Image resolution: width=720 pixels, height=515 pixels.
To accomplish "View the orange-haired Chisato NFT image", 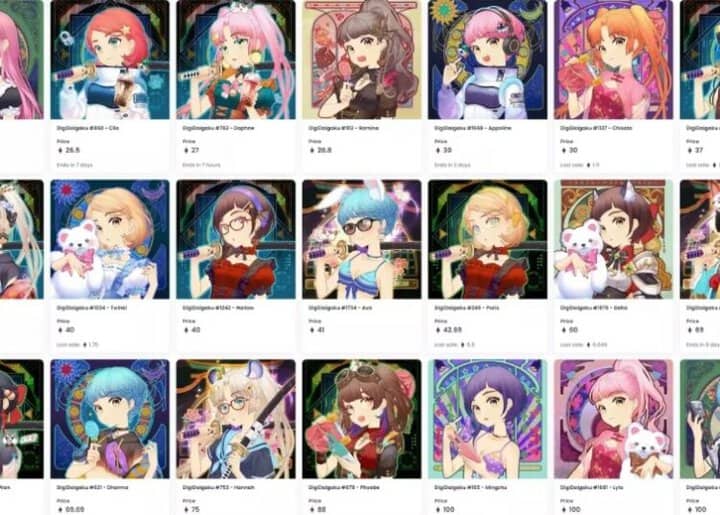I will point(613,59).
